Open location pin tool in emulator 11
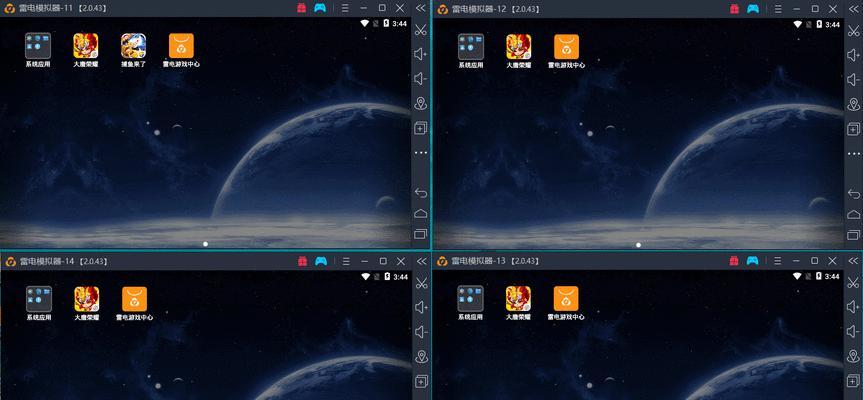This screenshot has width=863, height=400. coord(421,103)
